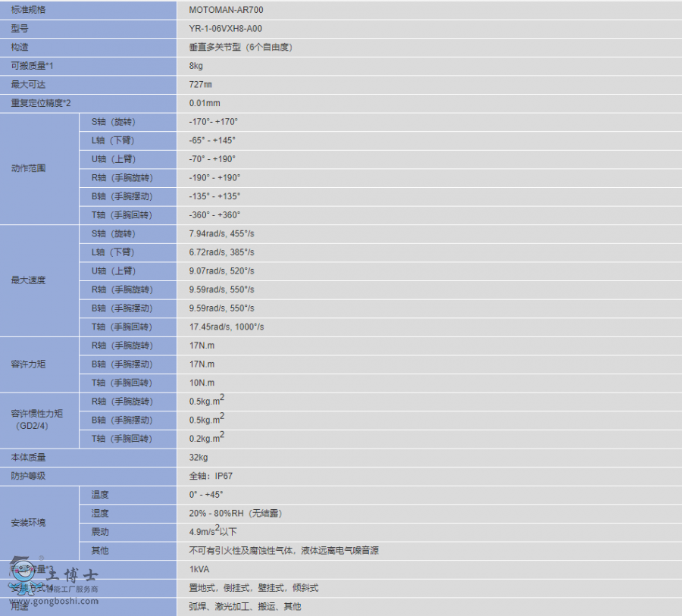Select the 垂直多关节型 structure value
Screen dimensions: 682x616
click(240, 47)
